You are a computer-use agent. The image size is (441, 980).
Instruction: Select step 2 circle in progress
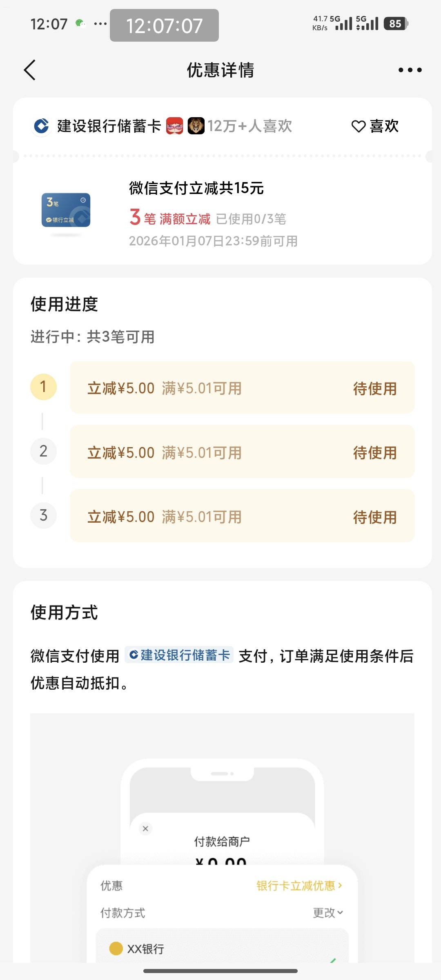point(43,451)
